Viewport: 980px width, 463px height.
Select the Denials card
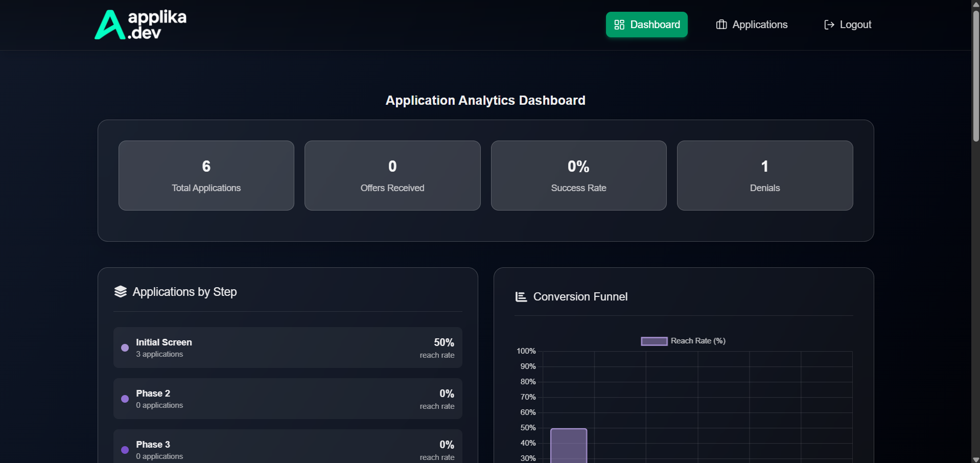click(765, 175)
